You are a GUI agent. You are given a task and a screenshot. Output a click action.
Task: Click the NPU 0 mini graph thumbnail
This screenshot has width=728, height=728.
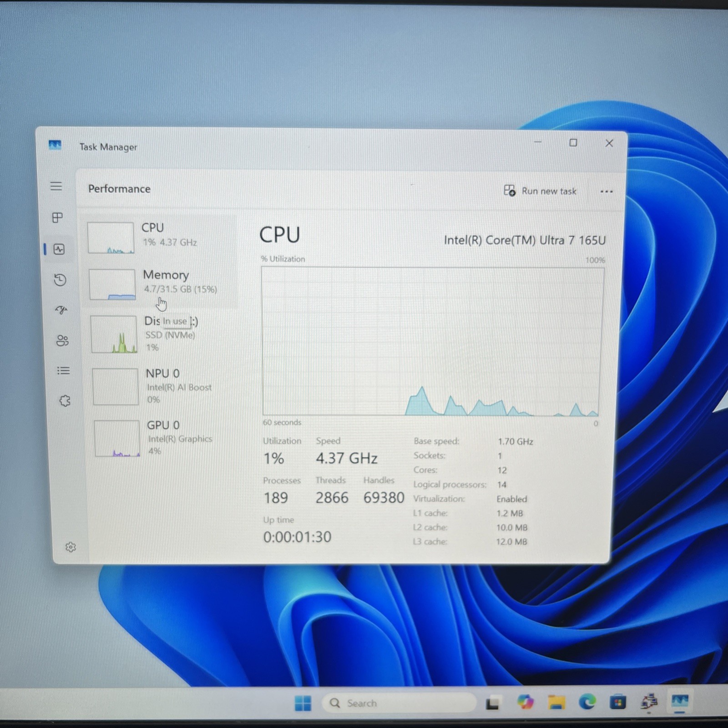116,386
